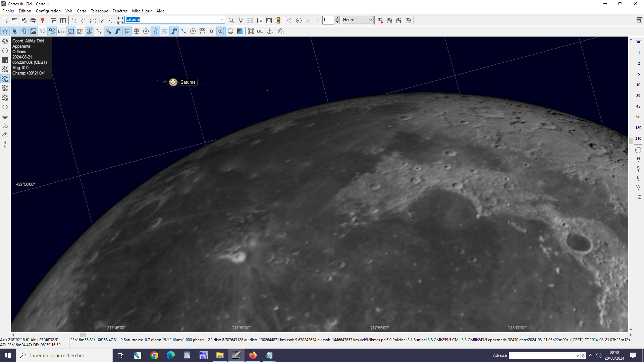Expand the object search dropdown arrow
This screenshot has height=362, width=644.
click(x=222, y=20)
